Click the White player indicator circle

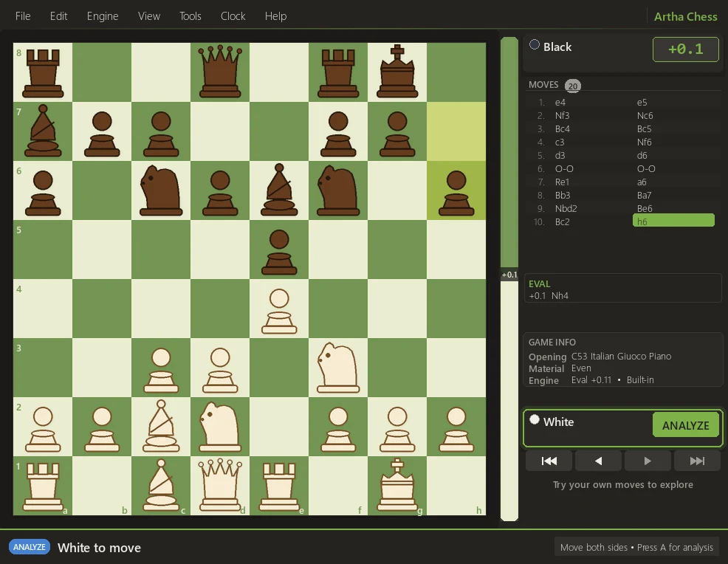point(535,419)
